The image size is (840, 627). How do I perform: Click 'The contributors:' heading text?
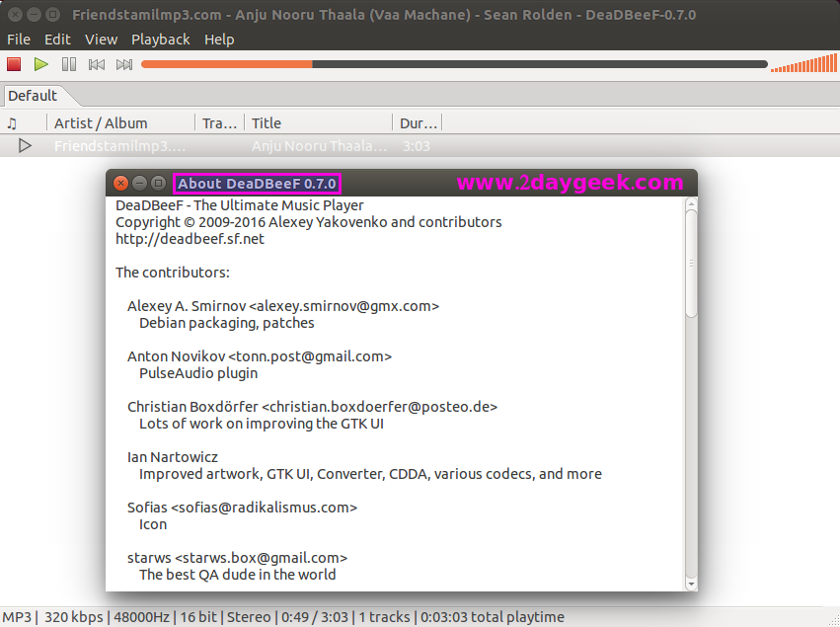(173, 273)
